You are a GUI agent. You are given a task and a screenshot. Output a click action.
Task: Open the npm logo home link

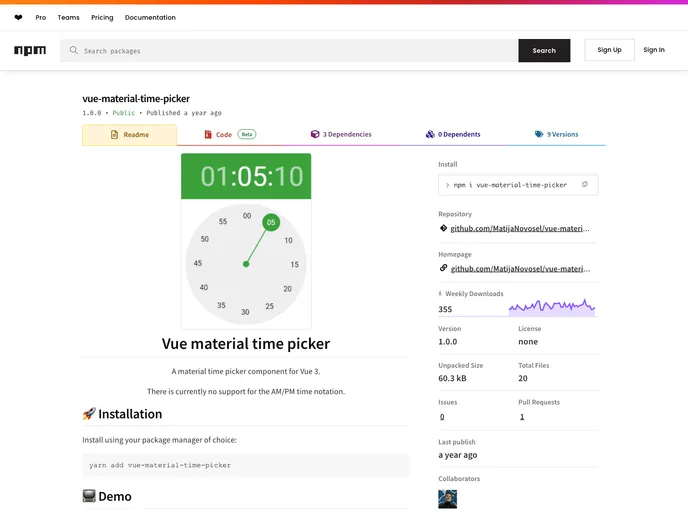point(30,50)
